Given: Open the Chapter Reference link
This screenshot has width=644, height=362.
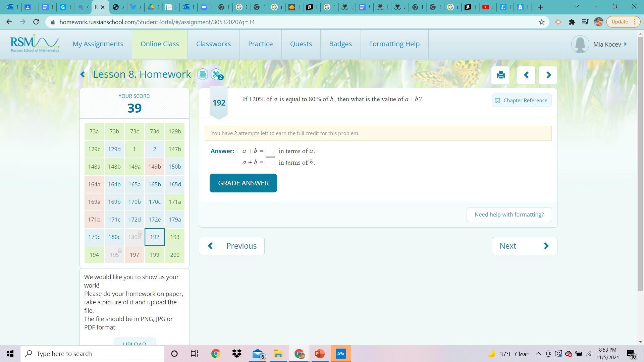Looking at the screenshot, I should [x=522, y=100].
